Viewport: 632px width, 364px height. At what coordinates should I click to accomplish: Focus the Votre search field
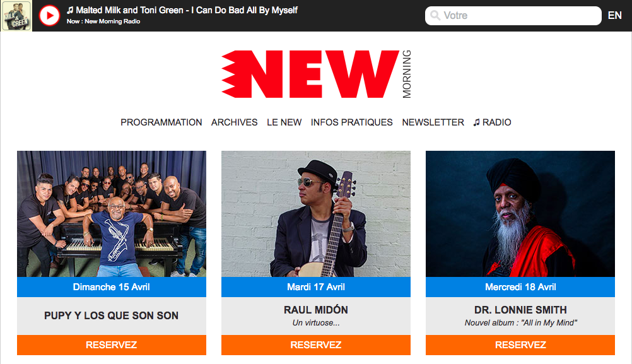[x=513, y=15]
